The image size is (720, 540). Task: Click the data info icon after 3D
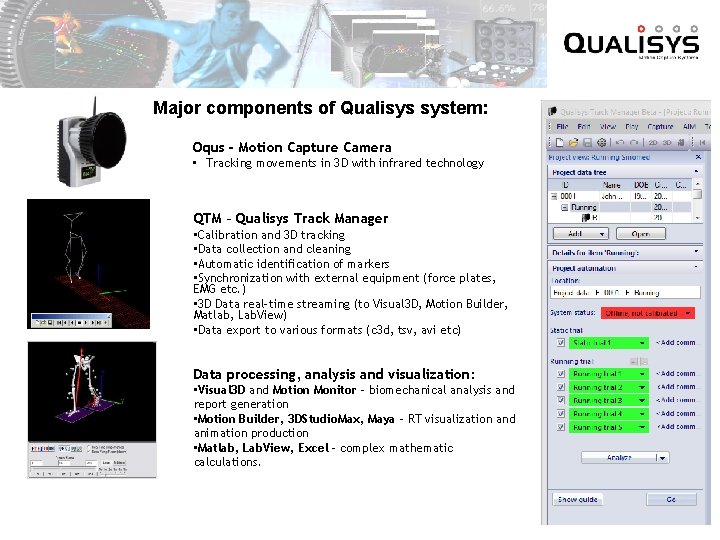pos(681,143)
